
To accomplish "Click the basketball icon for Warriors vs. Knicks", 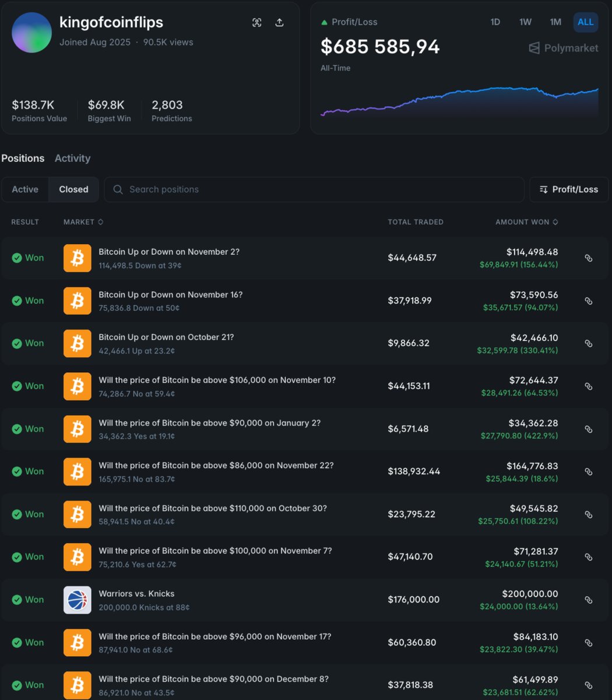I will point(78,600).
